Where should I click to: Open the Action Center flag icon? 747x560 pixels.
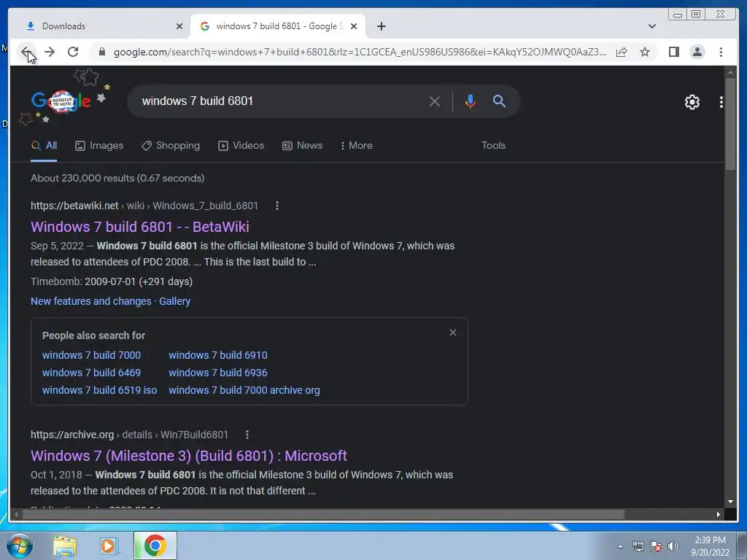(656, 546)
